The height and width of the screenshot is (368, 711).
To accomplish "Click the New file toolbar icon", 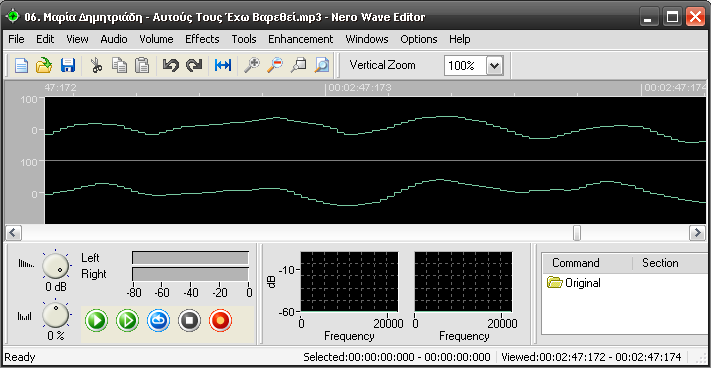I will [x=21, y=66].
